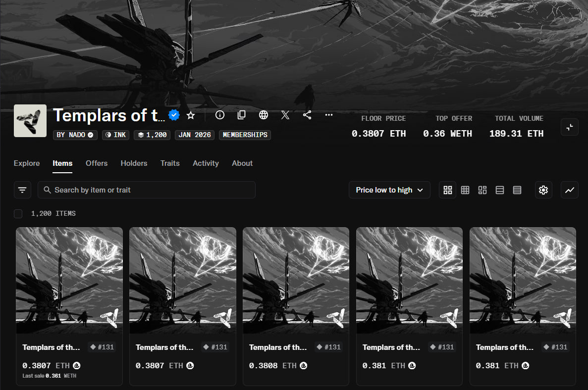This screenshot has width=588, height=390.
Task: Go to the Activity tab
Action: pos(206,163)
